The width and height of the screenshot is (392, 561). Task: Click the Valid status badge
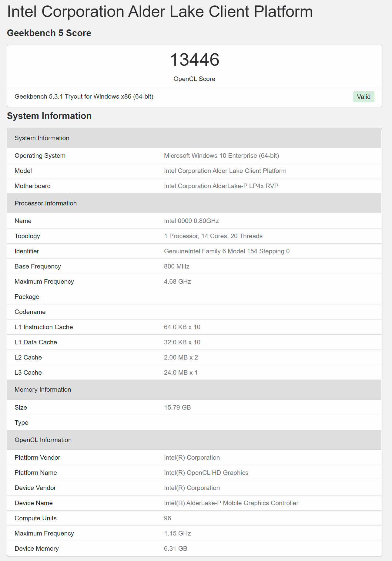pyautogui.click(x=364, y=97)
